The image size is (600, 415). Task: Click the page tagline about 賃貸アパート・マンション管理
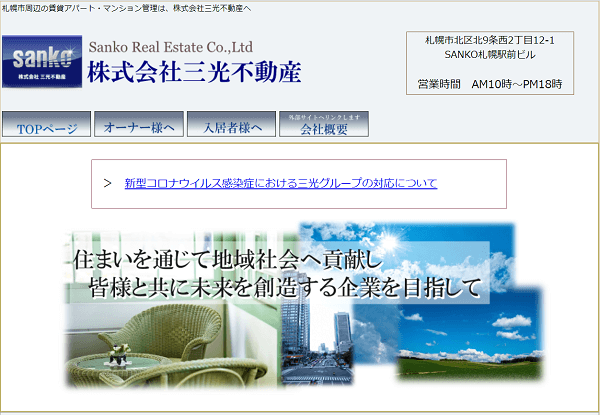pyautogui.click(x=126, y=8)
